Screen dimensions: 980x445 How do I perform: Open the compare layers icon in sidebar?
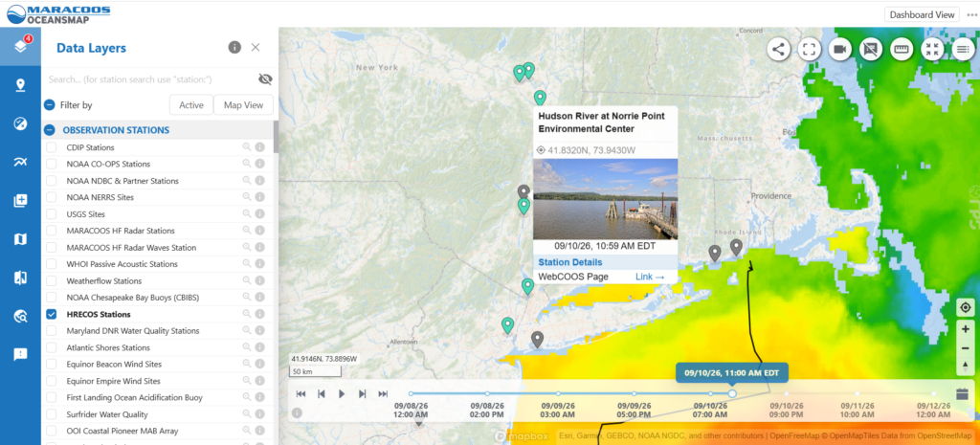tap(21, 278)
